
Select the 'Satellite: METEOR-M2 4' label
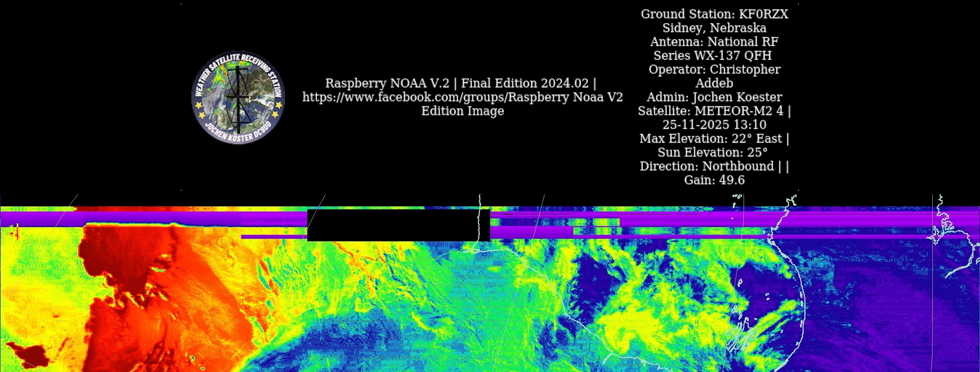pos(710,111)
